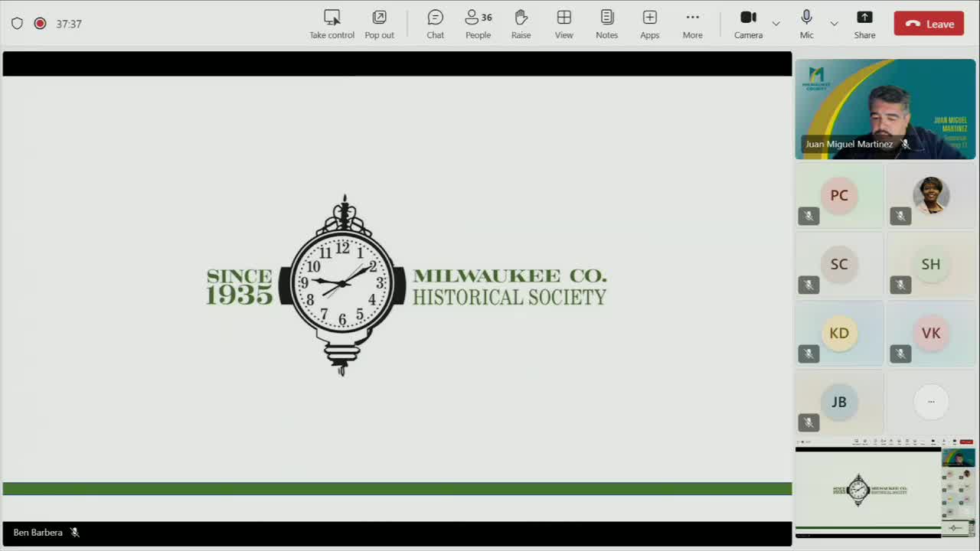
Task: Select the SH participant avatar
Action: click(x=931, y=264)
